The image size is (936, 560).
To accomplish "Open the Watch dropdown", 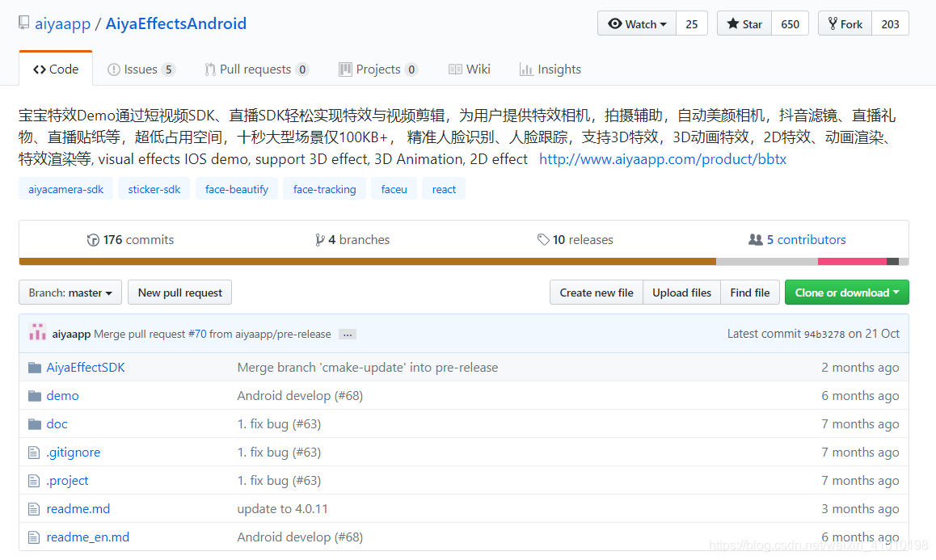I will [637, 24].
